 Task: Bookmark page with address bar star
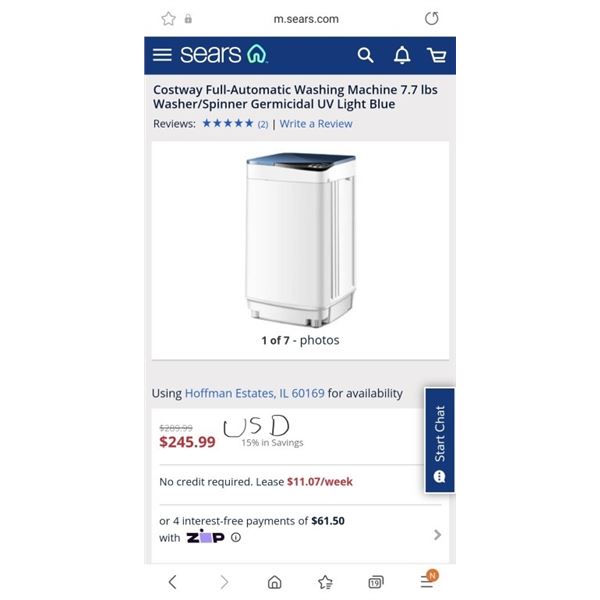(168, 18)
